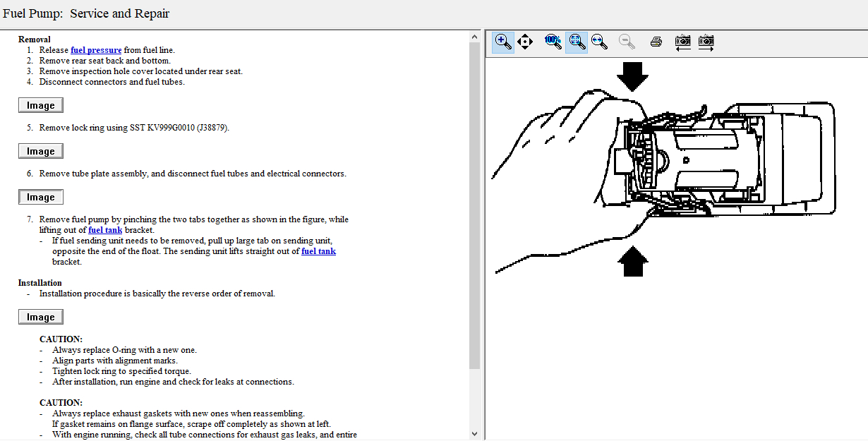Click the scroll up arrow of text pane
Image resolution: width=868 pixels, height=441 pixels.
[x=474, y=36]
